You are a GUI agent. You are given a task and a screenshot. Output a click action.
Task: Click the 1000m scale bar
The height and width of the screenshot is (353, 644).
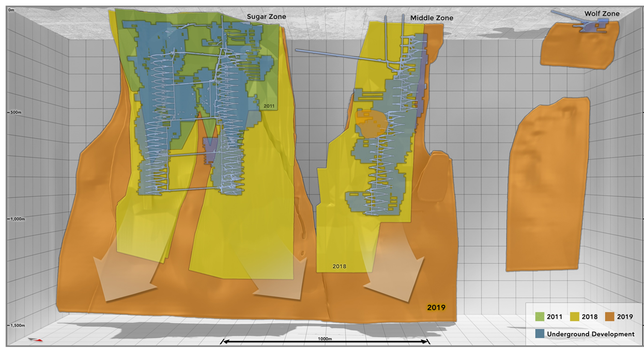(326, 341)
